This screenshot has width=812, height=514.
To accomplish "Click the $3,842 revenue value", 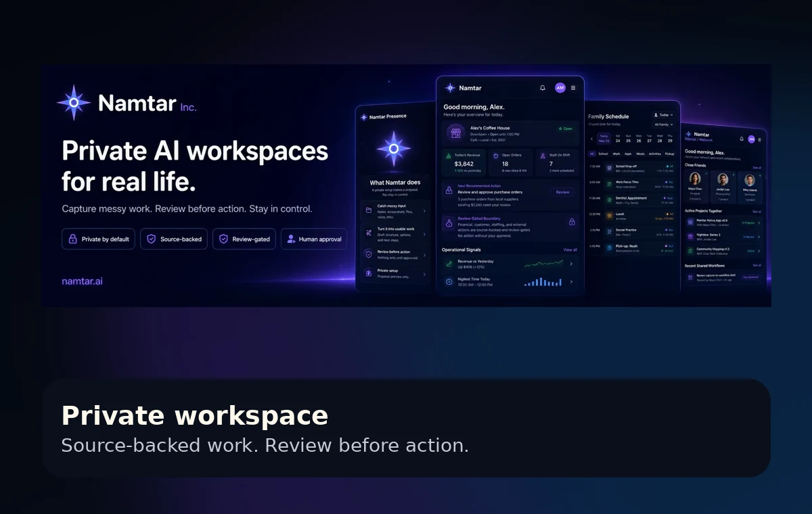I will tap(464, 164).
